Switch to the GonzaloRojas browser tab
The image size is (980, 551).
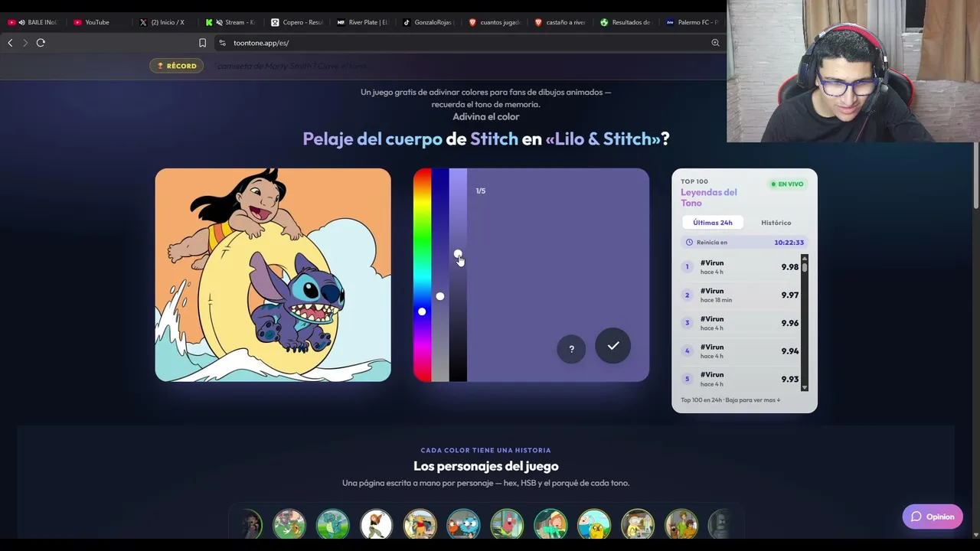click(x=430, y=22)
